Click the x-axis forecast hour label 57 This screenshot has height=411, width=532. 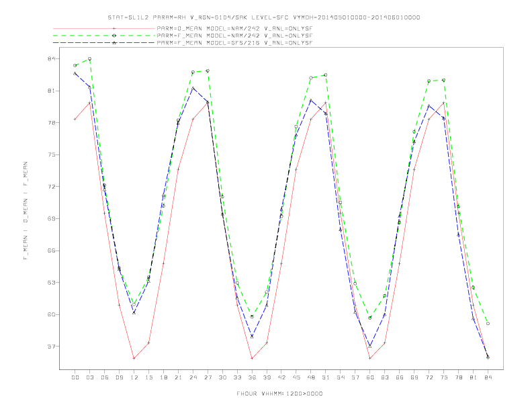(355, 377)
